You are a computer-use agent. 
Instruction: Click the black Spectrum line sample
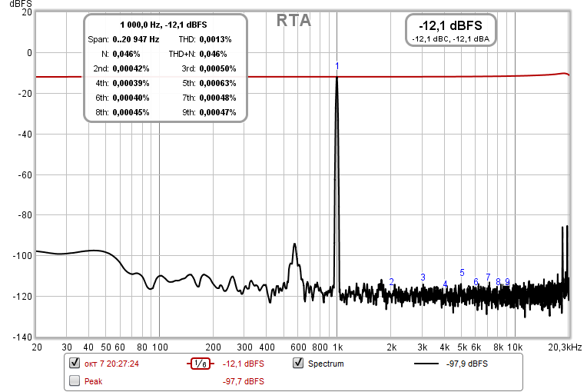click(x=426, y=364)
